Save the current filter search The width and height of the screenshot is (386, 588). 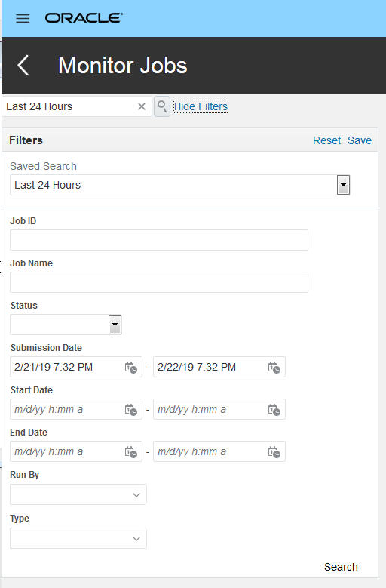360,140
